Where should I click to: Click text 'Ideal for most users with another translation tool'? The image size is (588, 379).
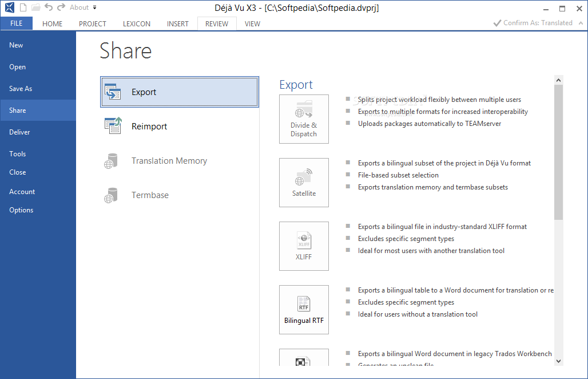pos(431,251)
